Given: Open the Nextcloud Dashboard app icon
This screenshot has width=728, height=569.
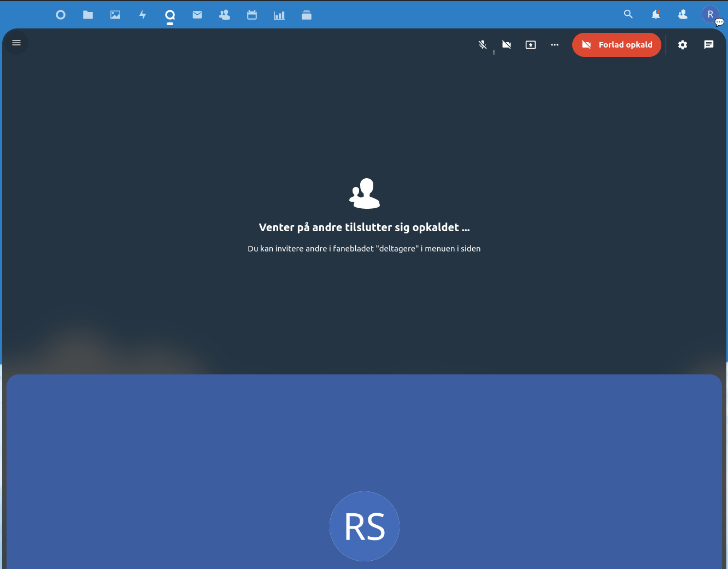Looking at the screenshot, I should click(x=61, y=15).
